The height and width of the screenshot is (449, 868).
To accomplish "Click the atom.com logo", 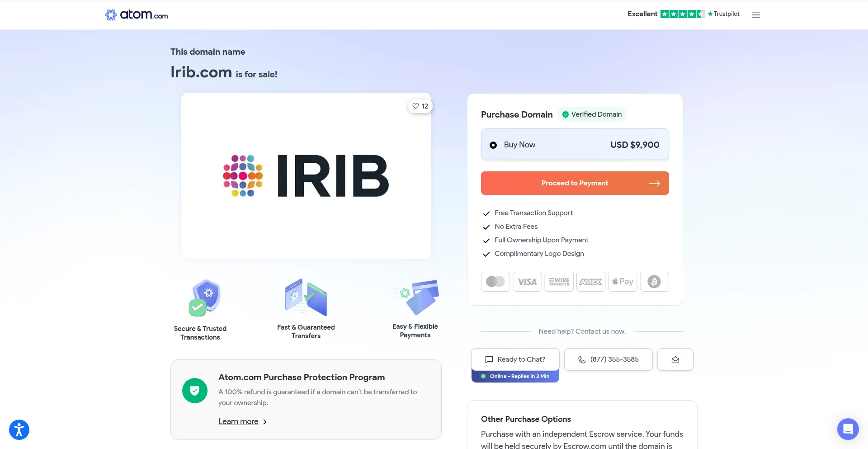I will (x=136, y=15).
